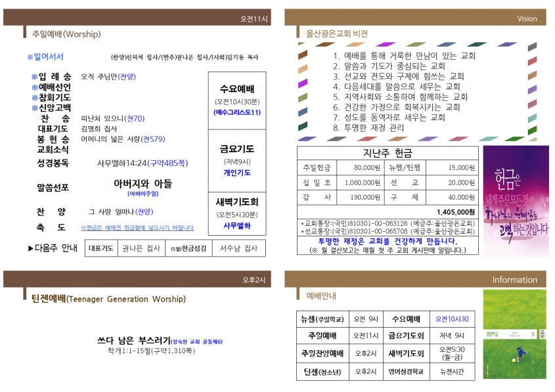The width and height of the screenshot is (555, 392).
Task: Select the 새벽기도회 box
Action: [x=237, y=214]
